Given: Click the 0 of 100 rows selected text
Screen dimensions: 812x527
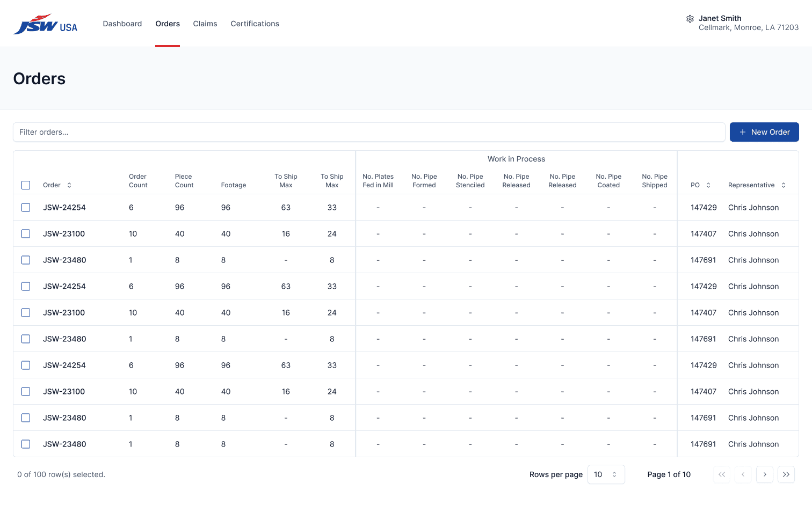Looking at the screenshot, I should (61, 474).
